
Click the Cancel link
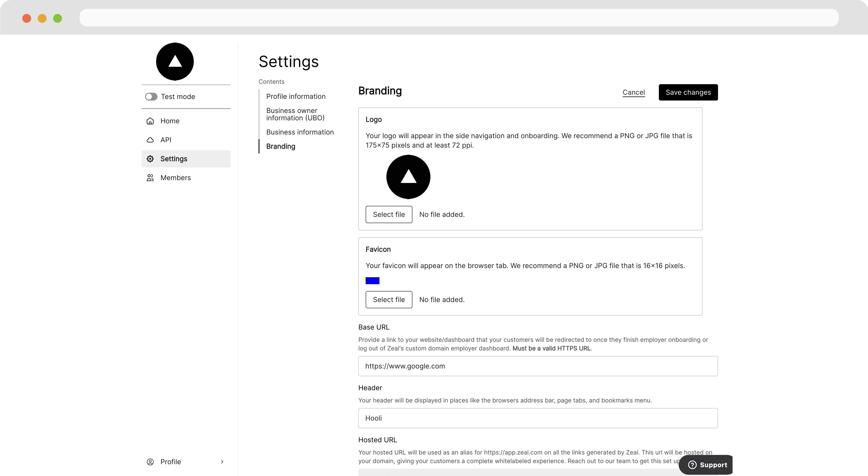tap(634, 92)
